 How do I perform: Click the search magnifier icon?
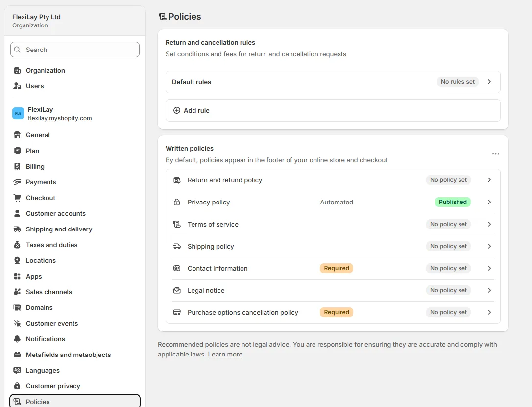coord(17,50)
